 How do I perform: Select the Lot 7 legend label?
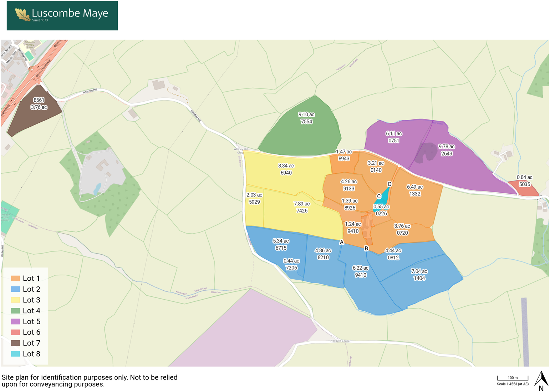[31, 343]
